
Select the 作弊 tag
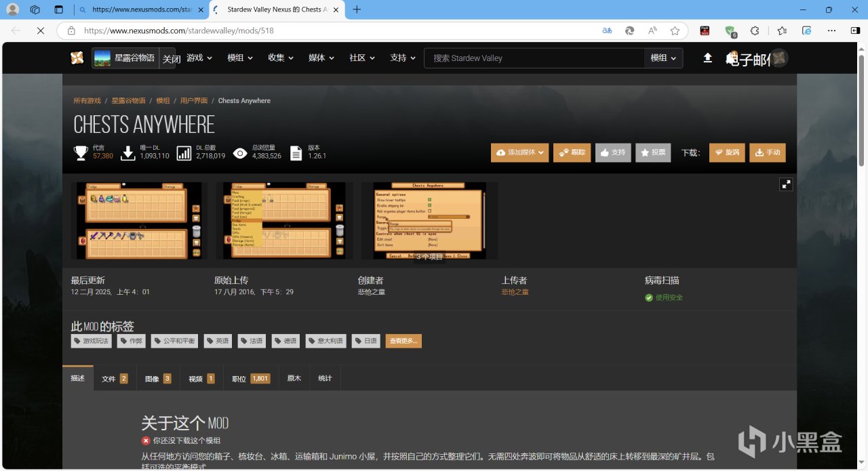click(x=132, y=341)
